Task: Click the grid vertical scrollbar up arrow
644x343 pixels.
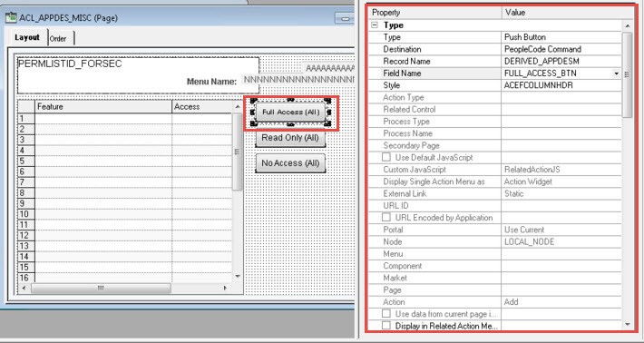Action: (x=238, y=107)
